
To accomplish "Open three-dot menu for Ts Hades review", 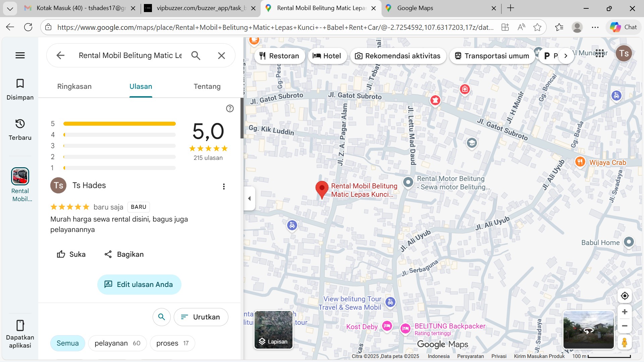I will tap(224, 186).
